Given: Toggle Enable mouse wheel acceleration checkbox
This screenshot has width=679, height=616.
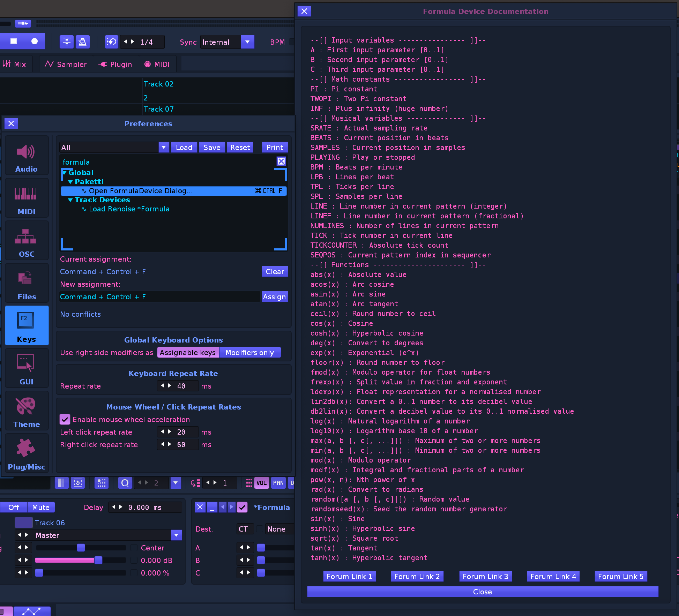Looking at the screenshot, I should point(65,419).
